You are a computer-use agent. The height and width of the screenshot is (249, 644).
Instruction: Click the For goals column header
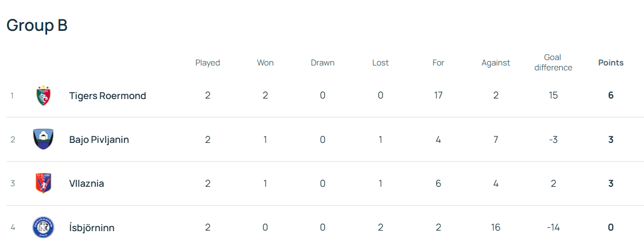point(438,63)
